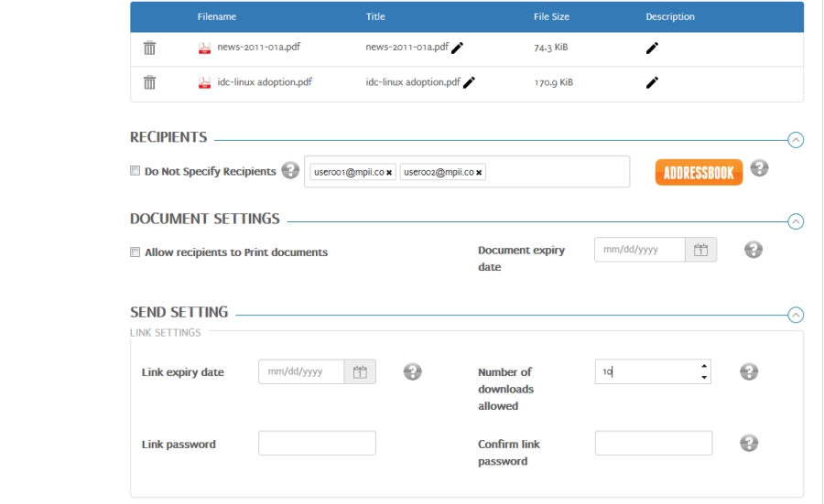Edit description of idc-linux adoption.pdf
Image resolution: width=824 pixels, height=504 pixels.
[652, 82]
